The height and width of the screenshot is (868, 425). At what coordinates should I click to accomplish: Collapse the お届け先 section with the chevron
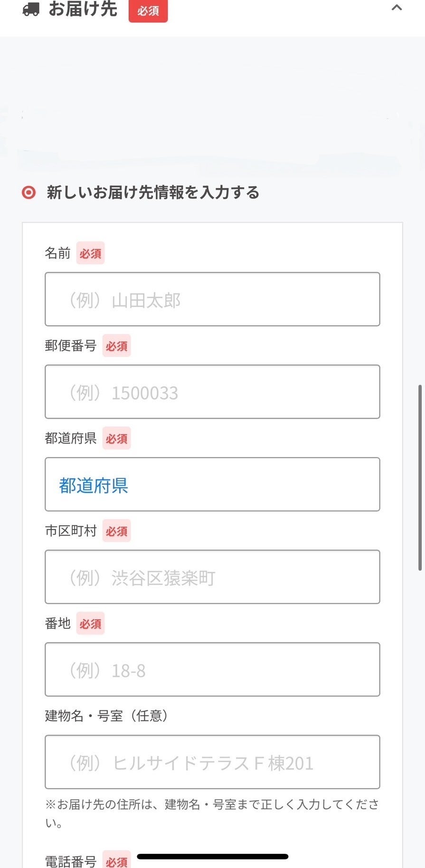pyautogui.click(x=397, y=8)
